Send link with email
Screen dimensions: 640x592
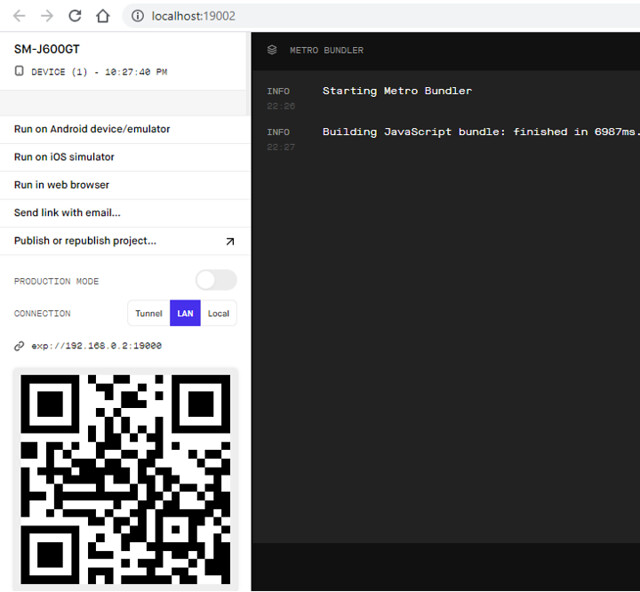[x=124, y=213]
